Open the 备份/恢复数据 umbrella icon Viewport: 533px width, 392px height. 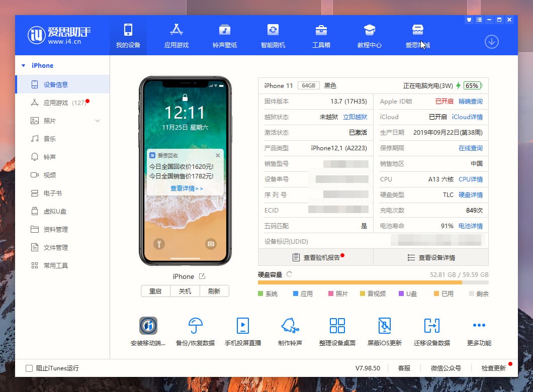[x=195, y=327]
